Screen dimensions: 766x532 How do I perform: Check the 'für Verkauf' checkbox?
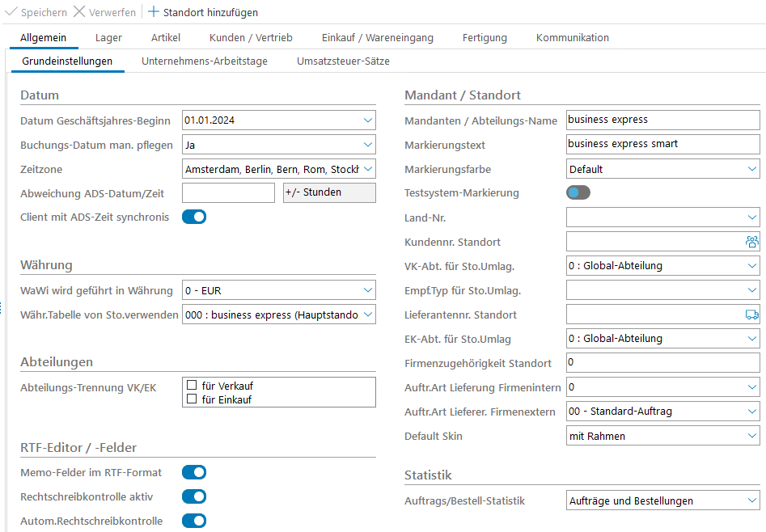click(x=193, y=386)
